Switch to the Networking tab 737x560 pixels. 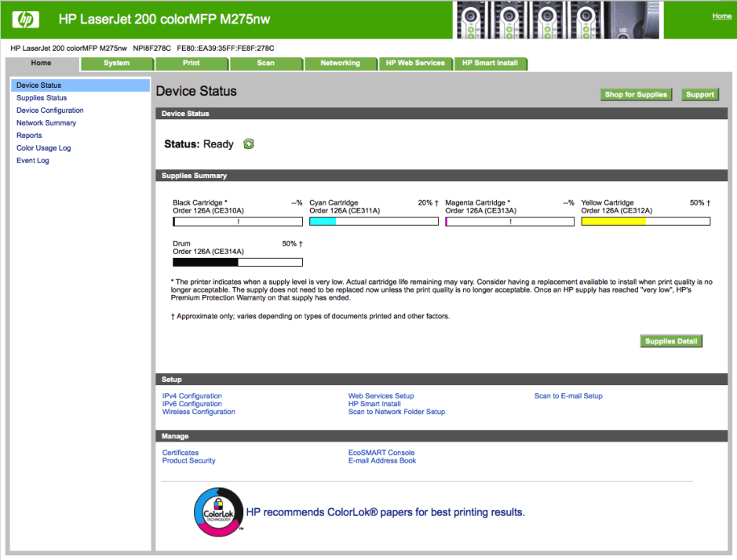click(x=341, y=63)
